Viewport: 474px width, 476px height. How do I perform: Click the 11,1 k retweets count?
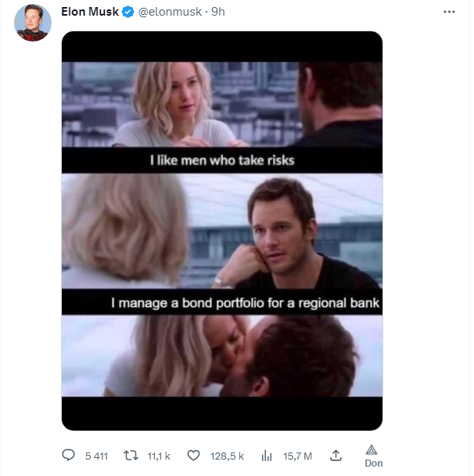coord(159,456)
